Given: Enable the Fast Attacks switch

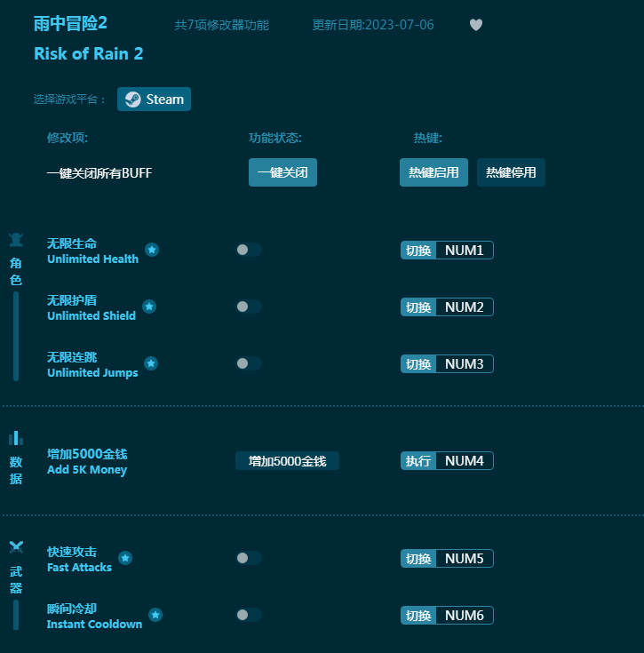Looking at the screenshot, I should coord(249,558).
